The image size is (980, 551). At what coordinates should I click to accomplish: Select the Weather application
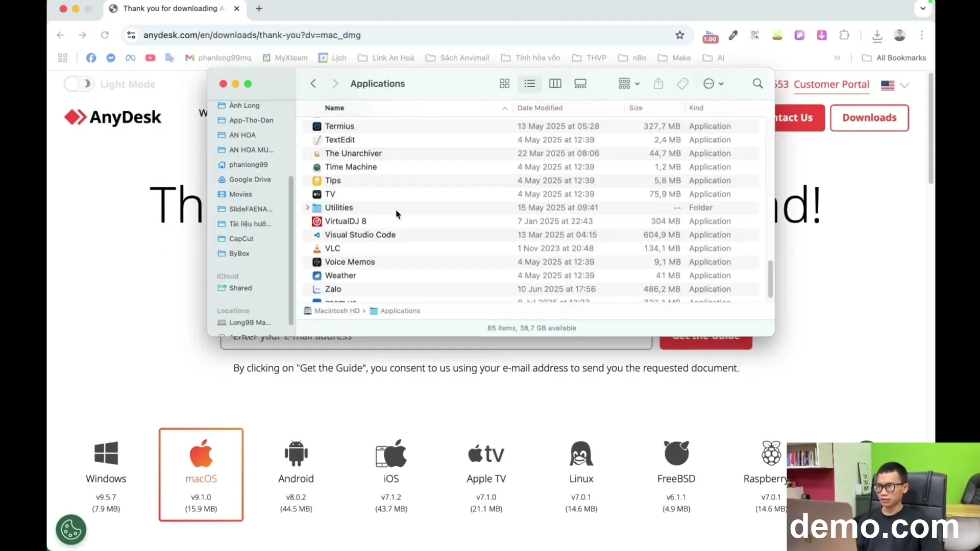pos(531,275)
